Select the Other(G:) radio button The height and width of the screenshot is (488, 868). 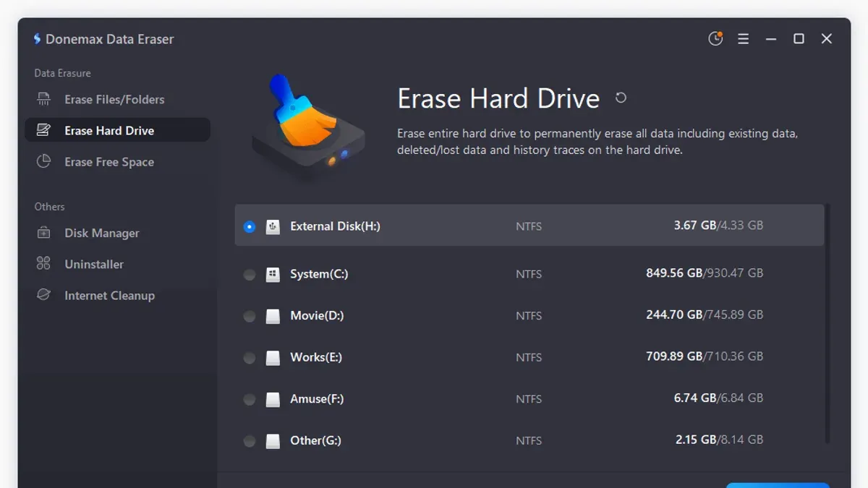250,441
